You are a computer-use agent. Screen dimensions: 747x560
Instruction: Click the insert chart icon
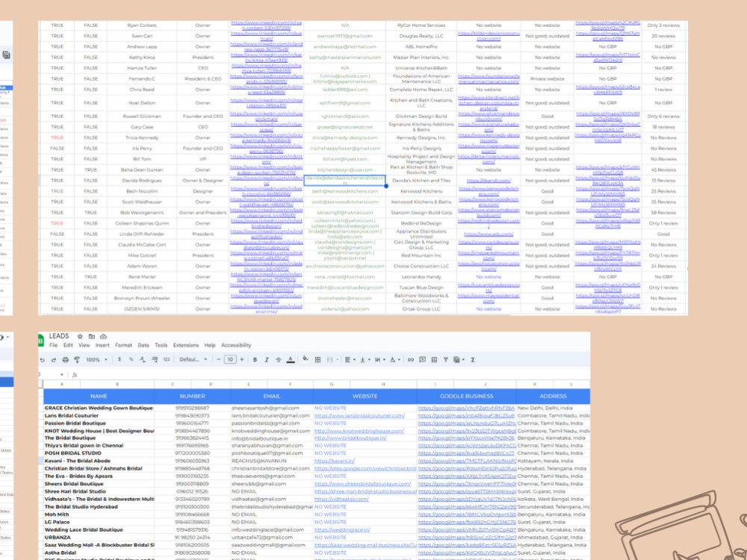pyautogui.click(x=434, y=360)
